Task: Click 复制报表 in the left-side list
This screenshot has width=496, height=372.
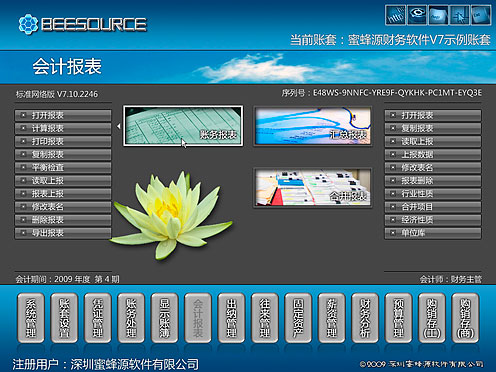Action: coord(63,154)
